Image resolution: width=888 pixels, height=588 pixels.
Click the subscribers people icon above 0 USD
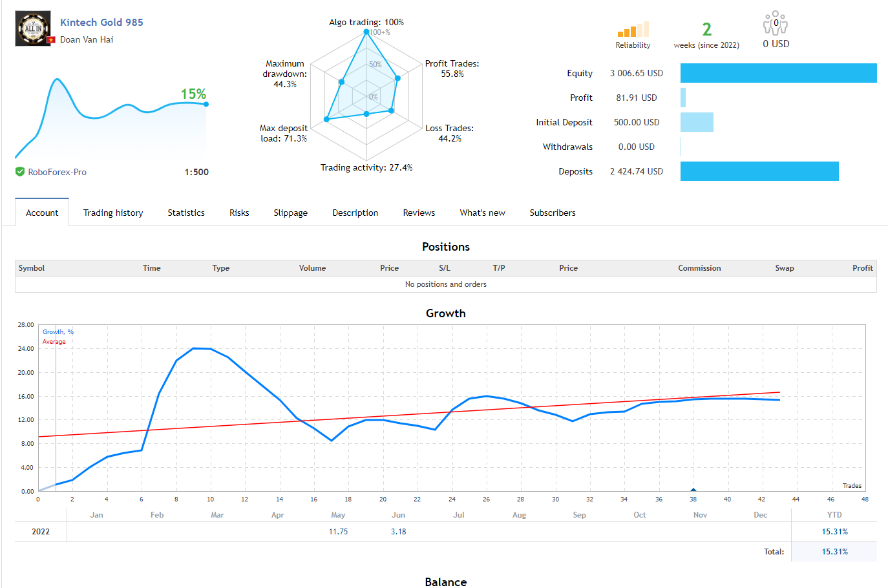(776, 23)
